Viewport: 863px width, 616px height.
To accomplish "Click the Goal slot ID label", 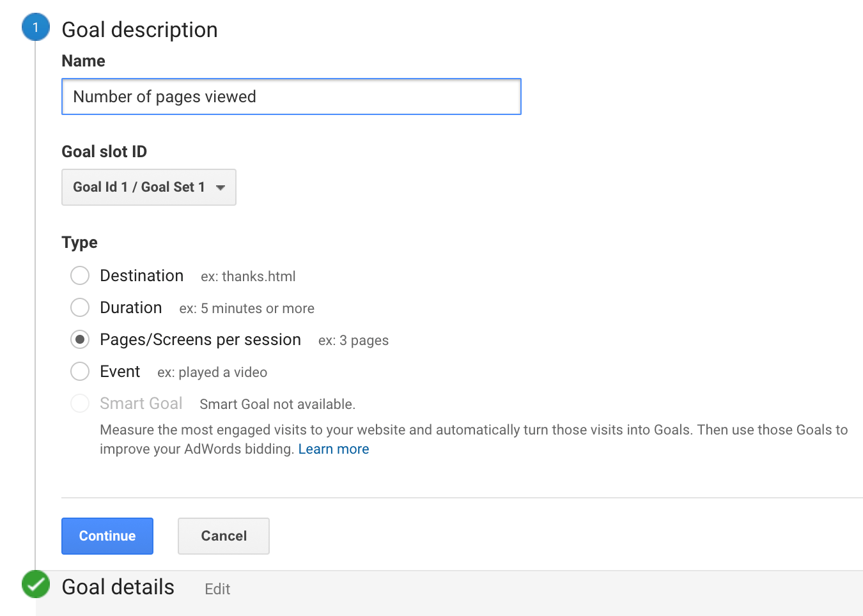I will 104,151.
